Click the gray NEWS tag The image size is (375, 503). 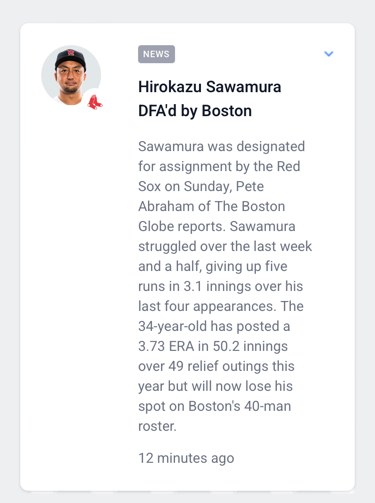pyautogui.click(x=156, y=54)
